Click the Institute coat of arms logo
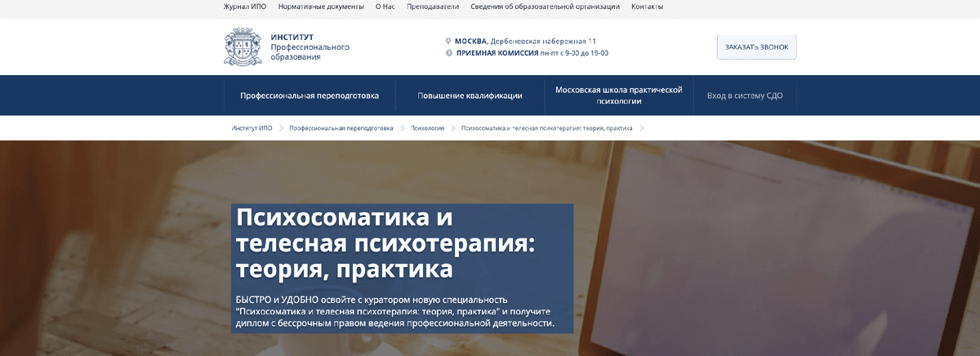Image resolution: width=980 pixels, height=356 pixels. [243, 47]
